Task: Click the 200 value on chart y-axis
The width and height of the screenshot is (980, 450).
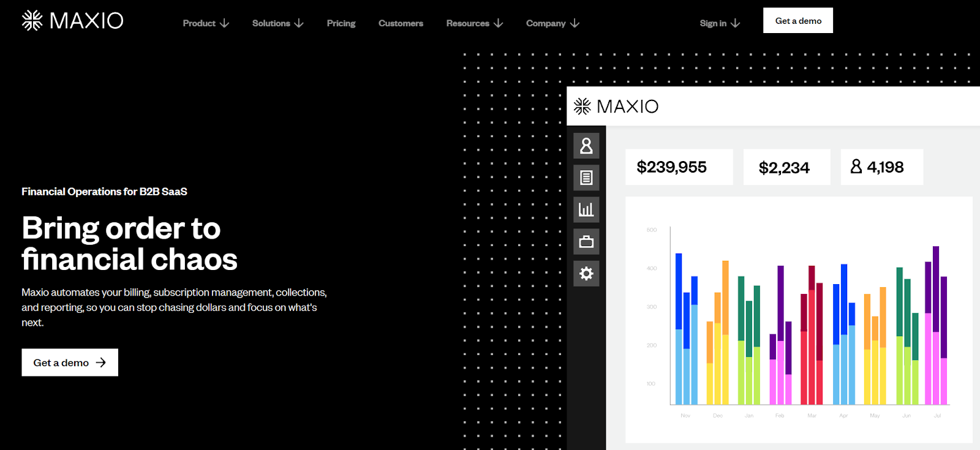Action: [652, 345]
